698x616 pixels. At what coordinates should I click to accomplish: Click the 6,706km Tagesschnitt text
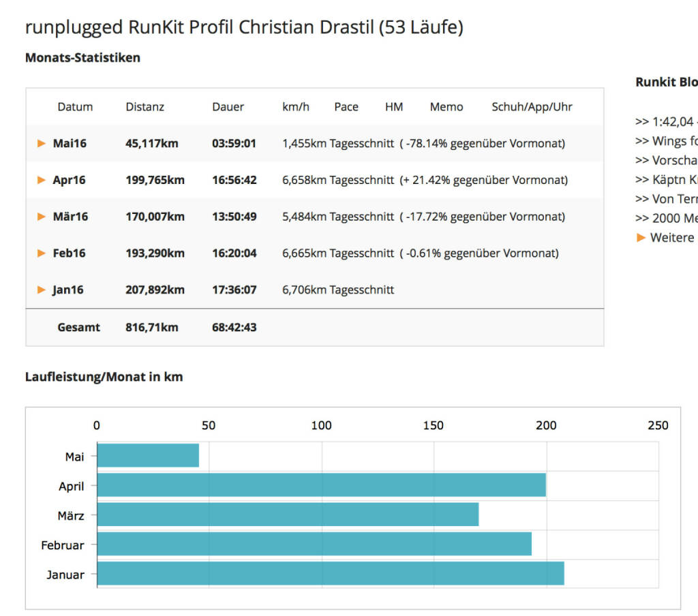coord(338,290)
